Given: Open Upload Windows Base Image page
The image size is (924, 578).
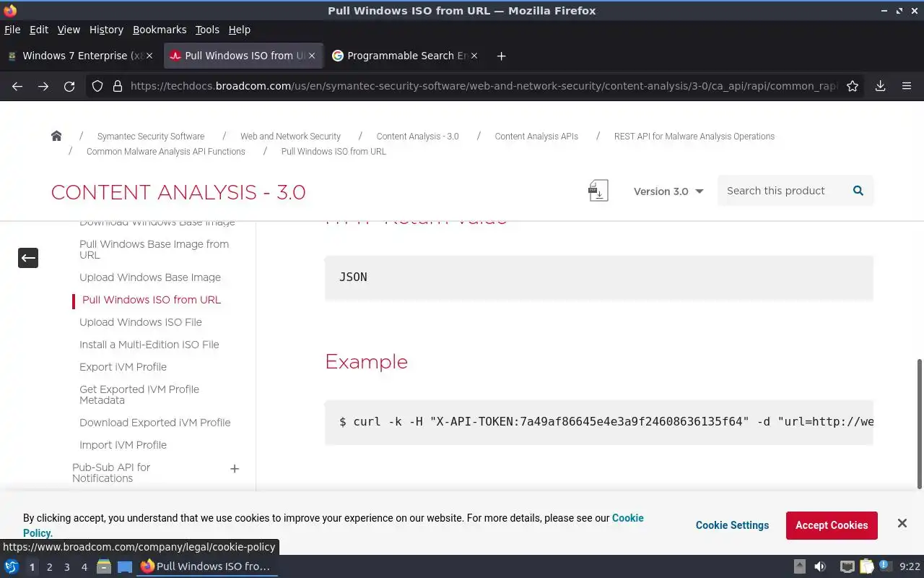Looking at the screenshot, I should (x=150, y=277).
